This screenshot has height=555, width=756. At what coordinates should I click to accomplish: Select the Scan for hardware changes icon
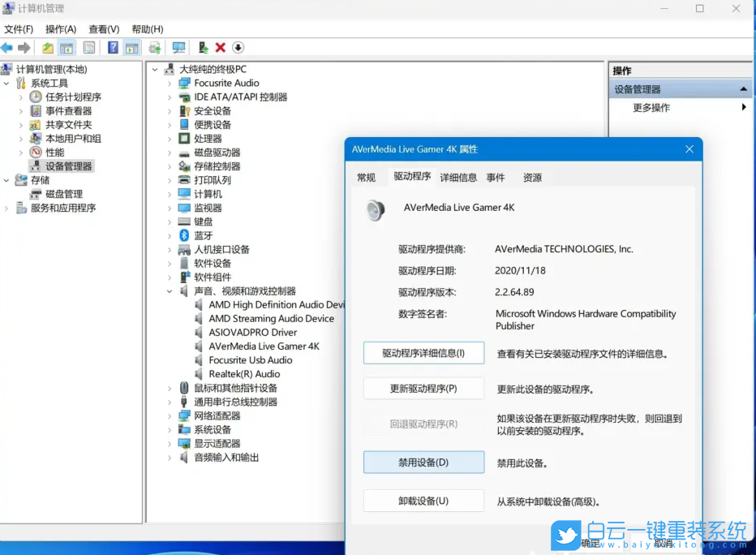click(178, 47)
